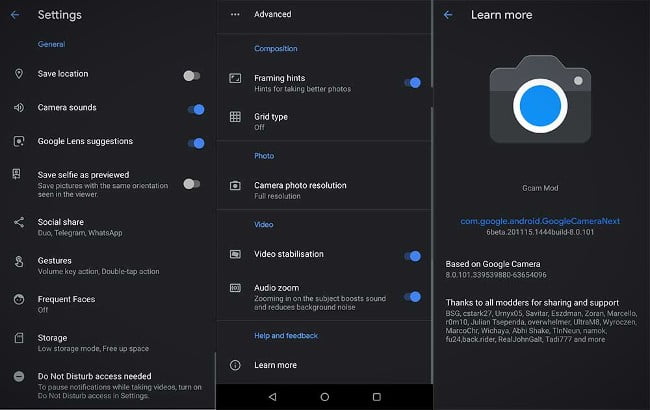650x410 pixels.
Task: Tap the Gestures hand icon
Action: click(x=19, y=261)
